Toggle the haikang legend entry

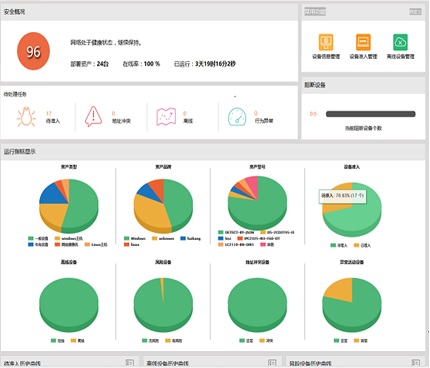coord(190,238)
